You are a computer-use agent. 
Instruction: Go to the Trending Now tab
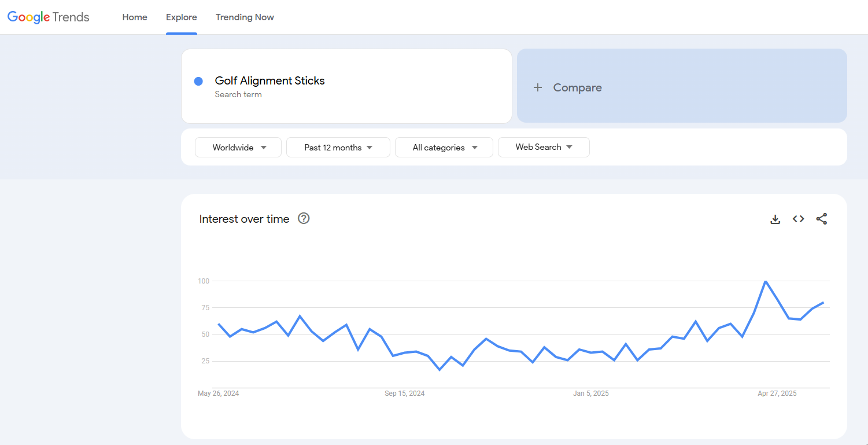[245, 17]
